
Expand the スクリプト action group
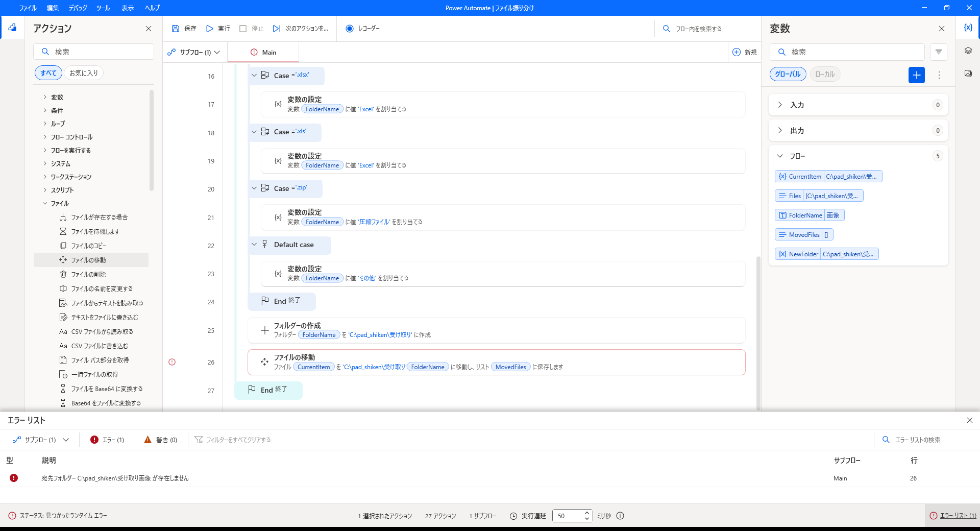pyautogui.click(x=45, y=190)
